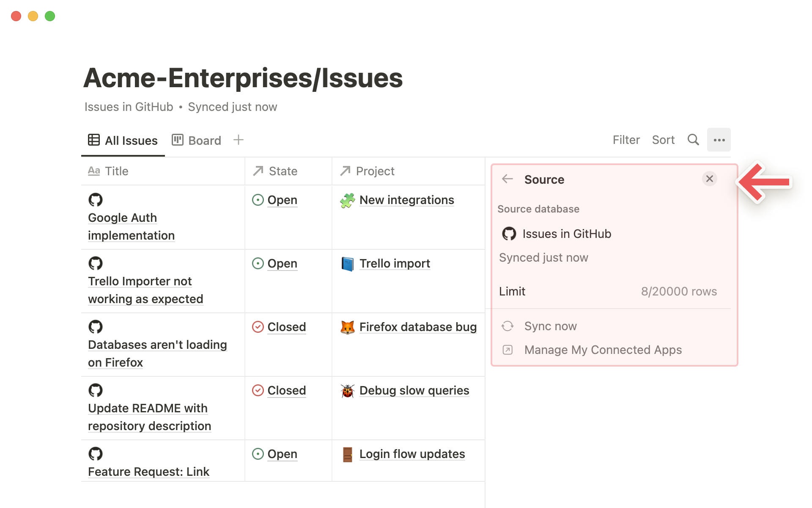This screenshot has height=508, width=812.
Task: Open the Title column header options
Action: click(116, 171)
